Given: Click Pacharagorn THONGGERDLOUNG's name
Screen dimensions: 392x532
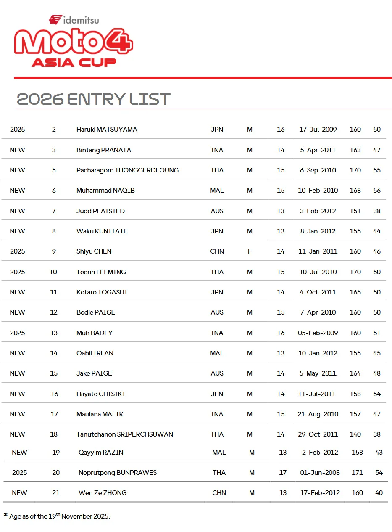Looking at the screenshot, I should point(127,170).
